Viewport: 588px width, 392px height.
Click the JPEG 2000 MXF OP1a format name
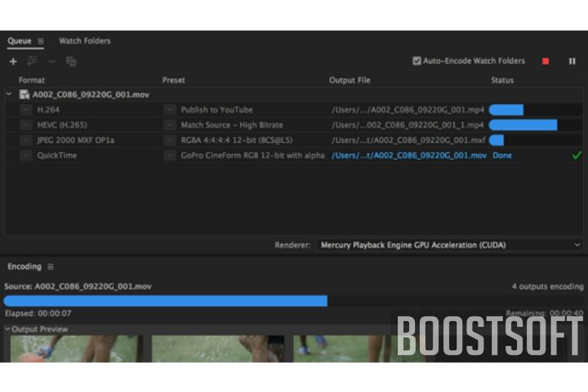75,140
